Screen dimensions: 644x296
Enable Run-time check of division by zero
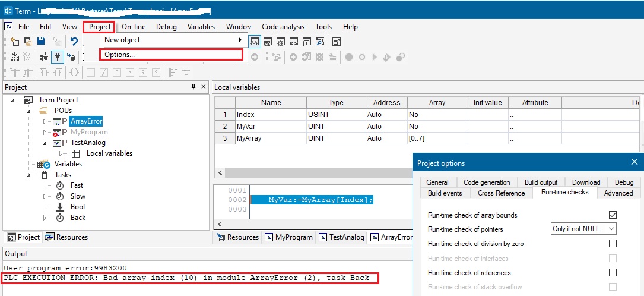[x=613, y=243]
